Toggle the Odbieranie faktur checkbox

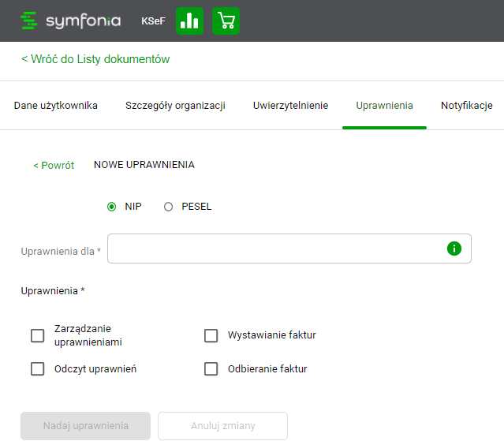[x=211, y=369]
